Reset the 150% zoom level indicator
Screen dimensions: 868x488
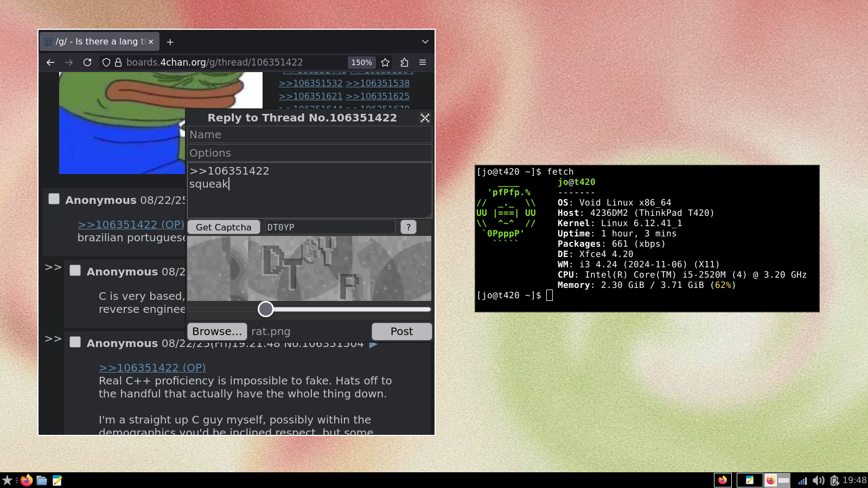pyautogui.click(x=361, y=62)
